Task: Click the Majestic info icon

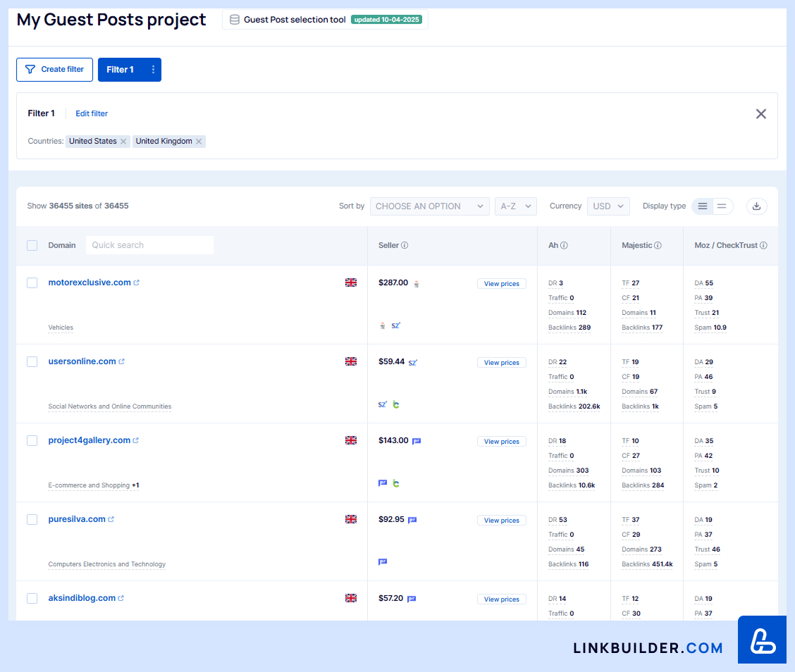Action: [x=658, y=245]
